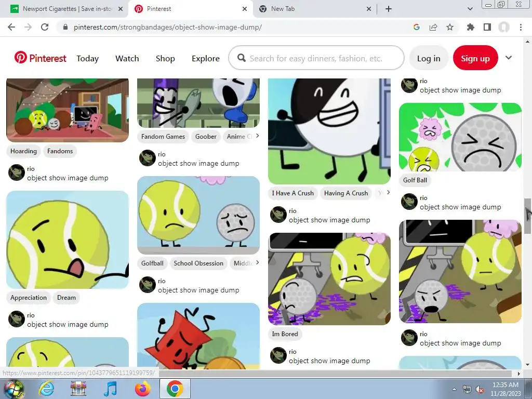Bookmark the page with the star icon
The height and width of the screenshot is (399, 532).
[450, 27]
